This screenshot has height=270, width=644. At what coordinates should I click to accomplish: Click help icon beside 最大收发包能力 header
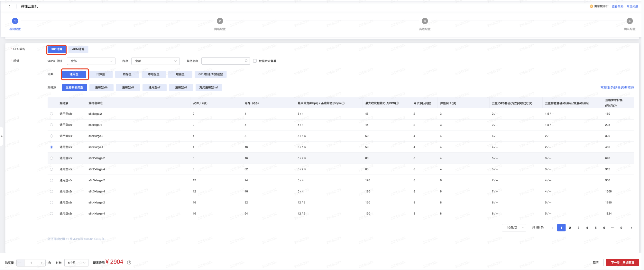(x=398, y=103)
